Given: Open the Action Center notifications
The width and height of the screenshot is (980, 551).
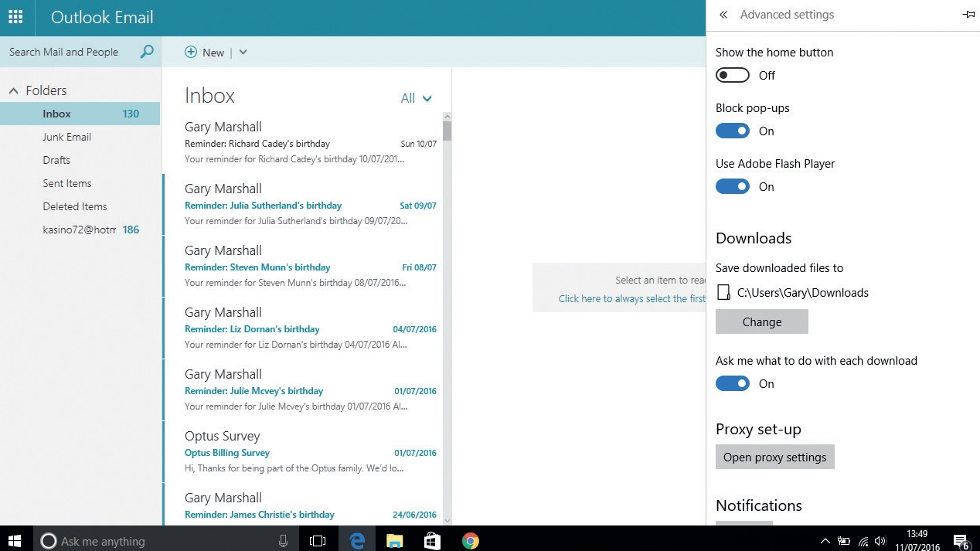Looking at the screenshot, I should point(961,542).
